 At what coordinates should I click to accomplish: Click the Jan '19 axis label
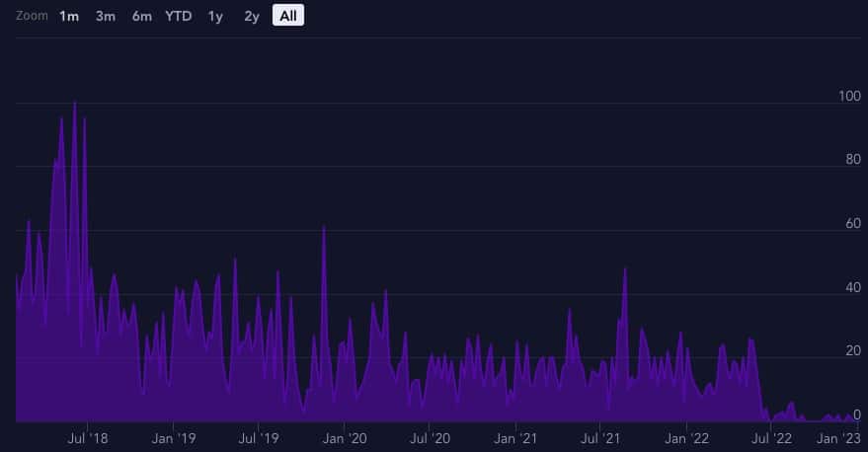click(x=173, y=439)
